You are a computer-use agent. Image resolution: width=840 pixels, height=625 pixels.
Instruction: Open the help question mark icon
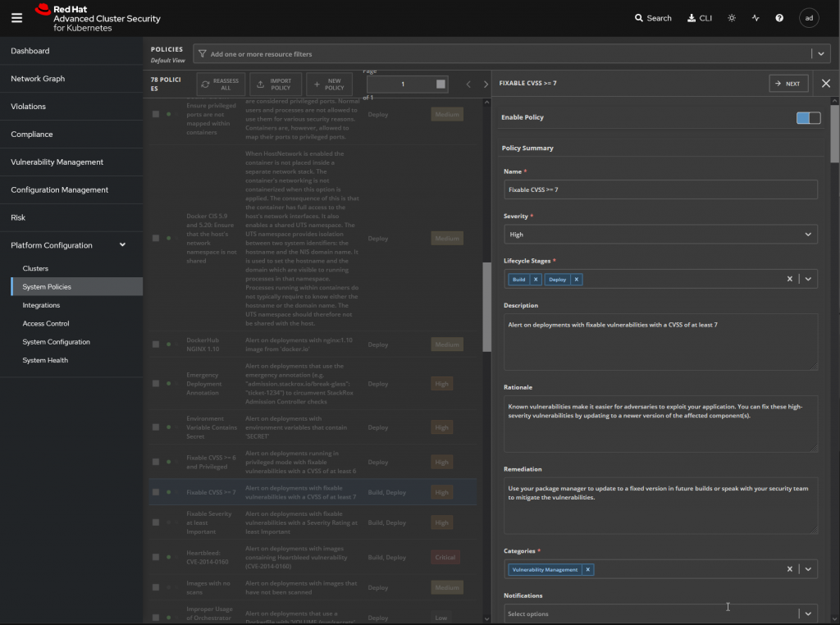pos(779,18)
